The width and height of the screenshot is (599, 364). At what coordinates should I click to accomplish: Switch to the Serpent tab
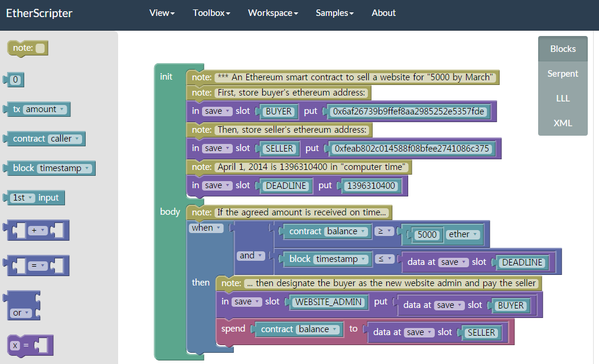(x=562, y=74)
